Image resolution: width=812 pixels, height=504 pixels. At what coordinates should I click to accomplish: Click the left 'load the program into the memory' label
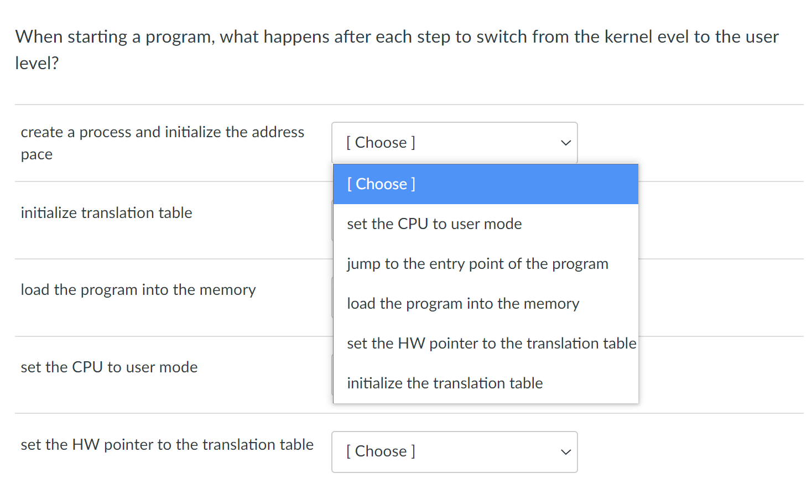(138, 290)
